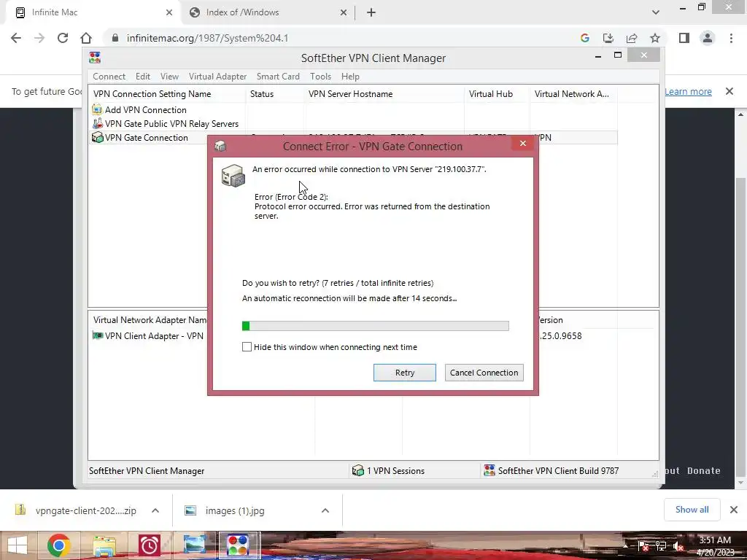Open the Connect menu
747x560 pixels.
[109, 76]
